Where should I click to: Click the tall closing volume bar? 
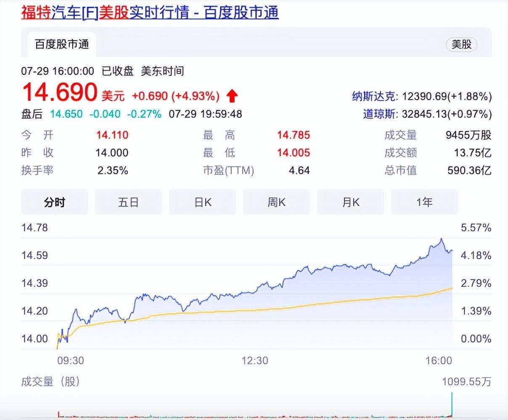pyautogui.click(x=452, y=405)
